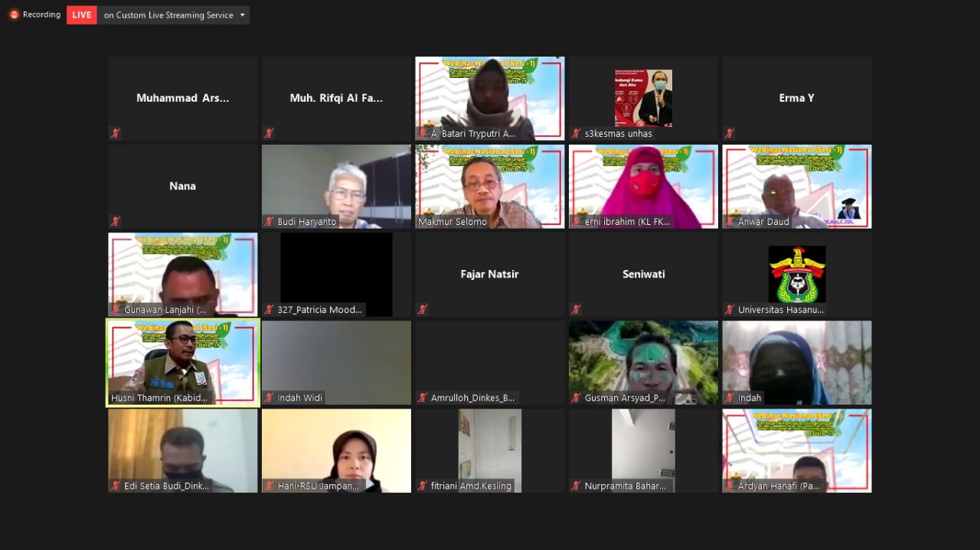Click the red LIVE badge
The width and height of the screenshot is (980, 550).
(82, 15)
